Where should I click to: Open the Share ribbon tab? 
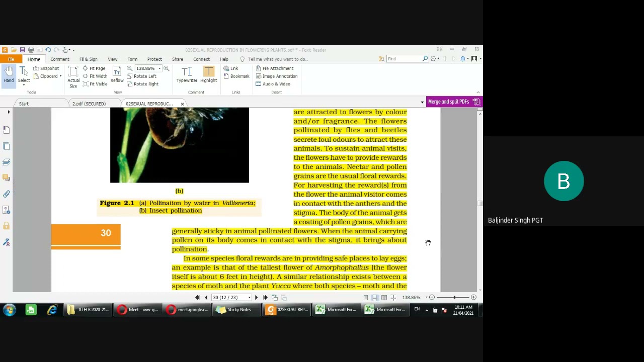(178, 59)
